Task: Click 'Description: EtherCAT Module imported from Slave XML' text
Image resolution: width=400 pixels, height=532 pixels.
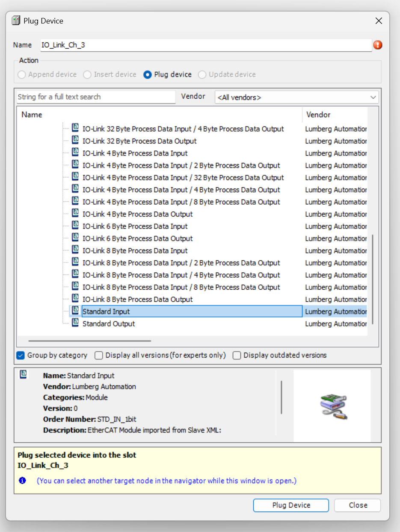Action: [x=132, y=430]
